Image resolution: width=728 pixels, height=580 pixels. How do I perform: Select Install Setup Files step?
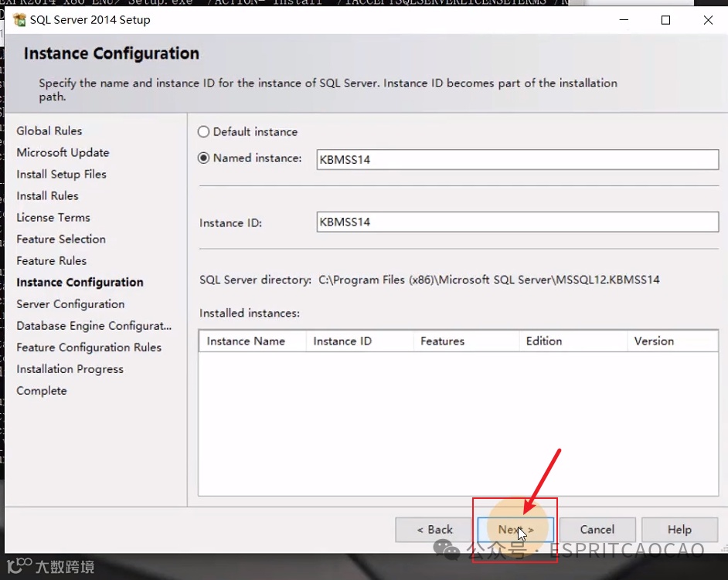(61, 174)
